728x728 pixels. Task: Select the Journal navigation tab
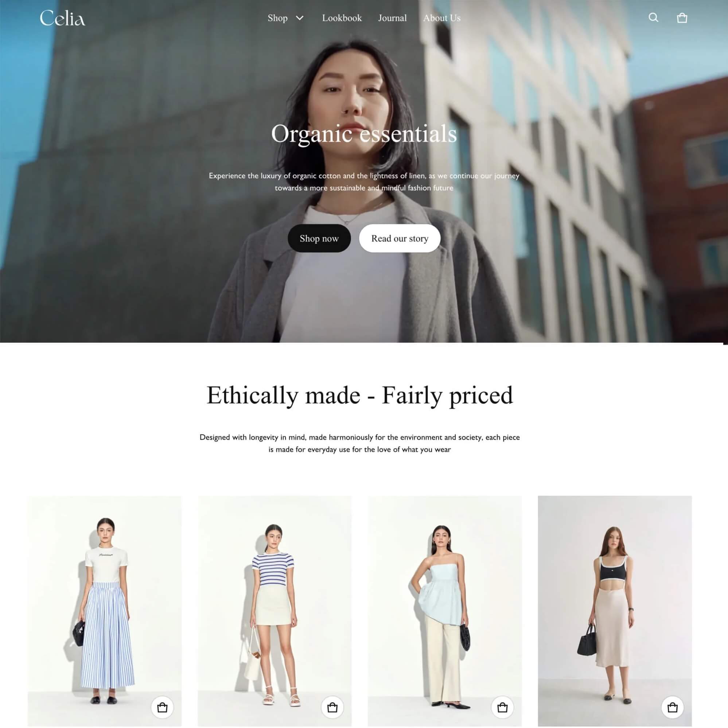(x=393, y=18)
